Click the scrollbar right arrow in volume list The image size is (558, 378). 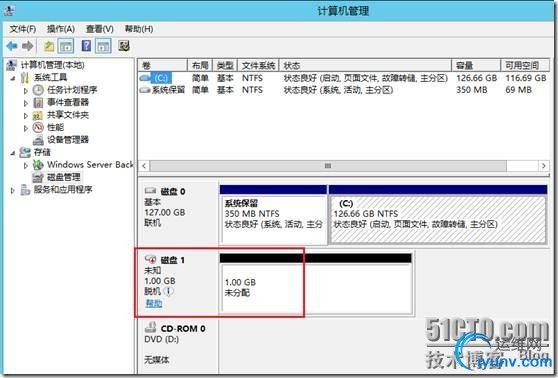pos(543,166)
